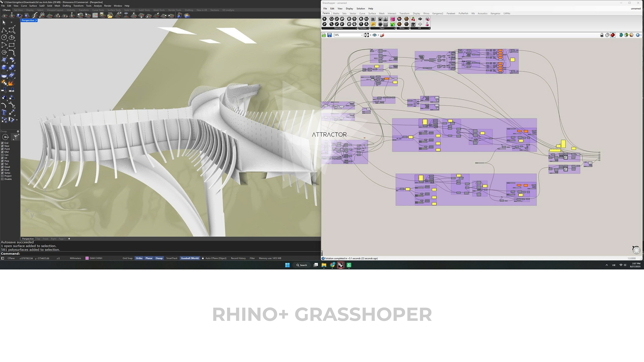
Task: Switch to Grasshopper Kangaroo2 tab
Action: tap(438, 13)
